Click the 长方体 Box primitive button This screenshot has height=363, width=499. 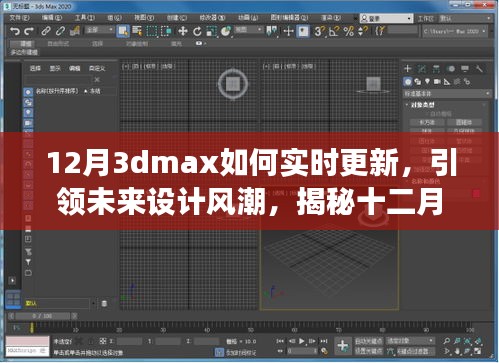(427, 122)
